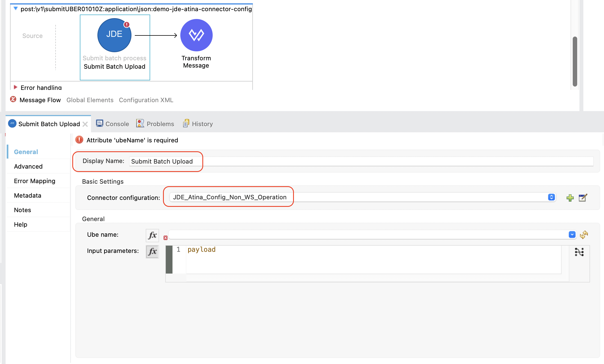Click the green plus add configuration icon
Image resolution: width=604 pixels, height=364 pixels.
(x=570, y=198)
